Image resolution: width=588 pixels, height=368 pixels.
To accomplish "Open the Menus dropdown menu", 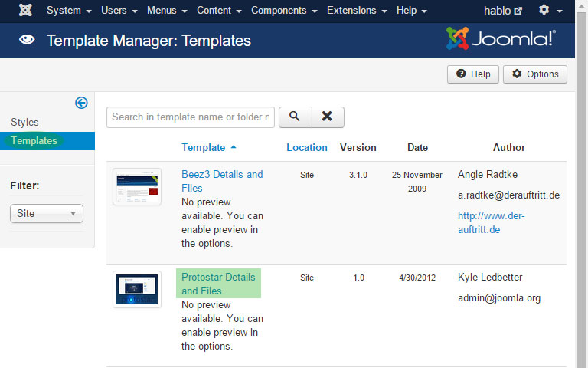I will pos(167,11).
